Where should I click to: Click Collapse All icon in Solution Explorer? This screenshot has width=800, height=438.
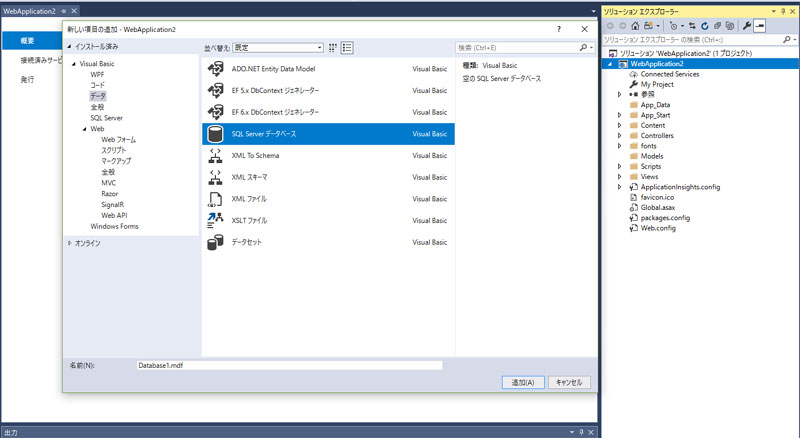tap(717, 26)
